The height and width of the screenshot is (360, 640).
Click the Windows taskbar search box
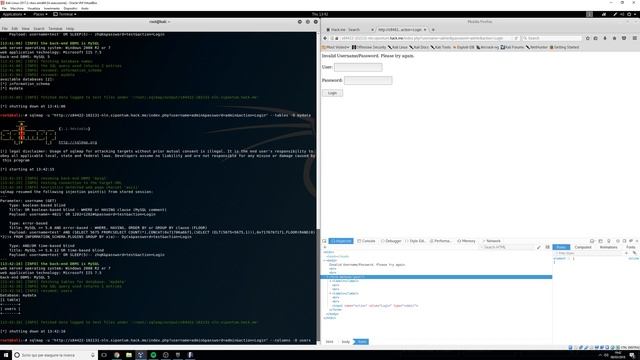55,355
